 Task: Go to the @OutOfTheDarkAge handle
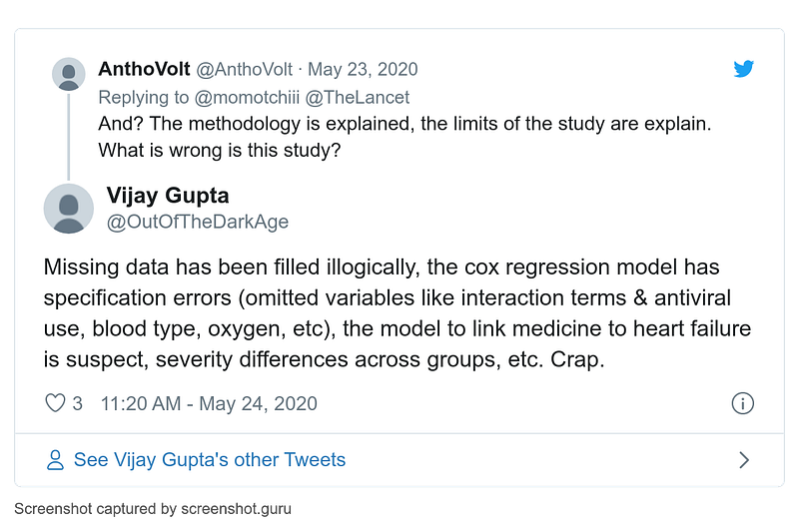pos(197,222)
